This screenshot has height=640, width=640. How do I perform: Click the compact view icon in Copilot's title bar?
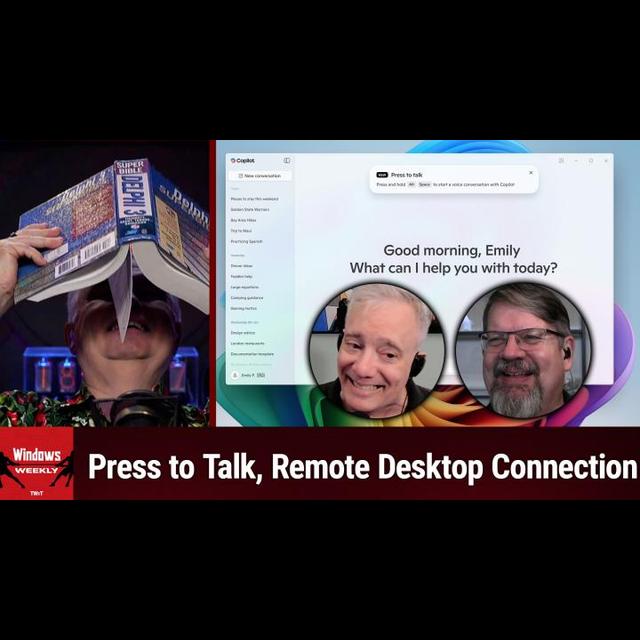tap(561, 161)
